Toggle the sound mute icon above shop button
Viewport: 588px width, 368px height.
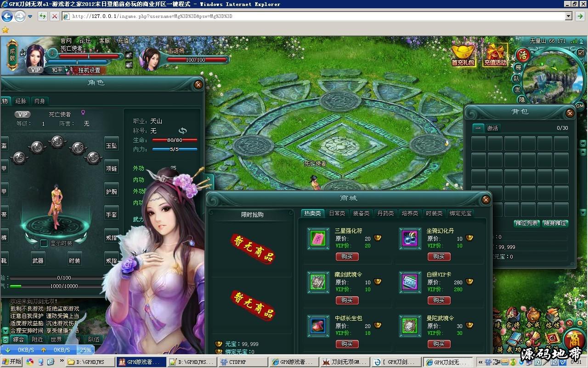(570, 322)
